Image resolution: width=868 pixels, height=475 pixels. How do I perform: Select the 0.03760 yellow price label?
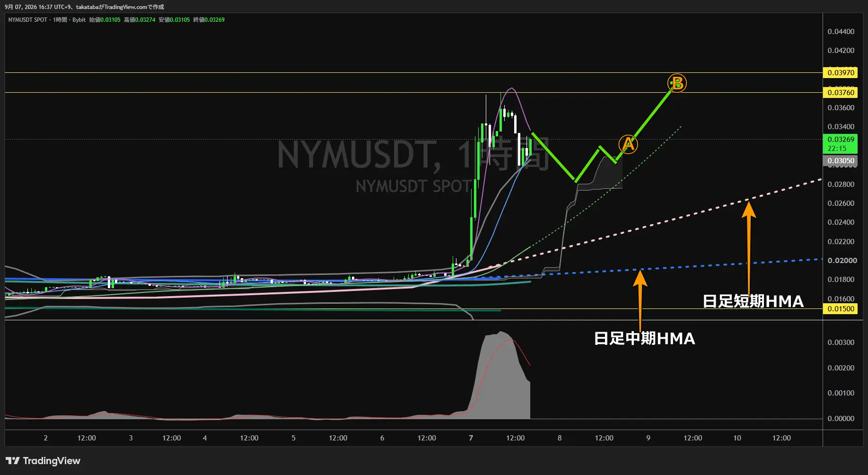pos(841,92)
